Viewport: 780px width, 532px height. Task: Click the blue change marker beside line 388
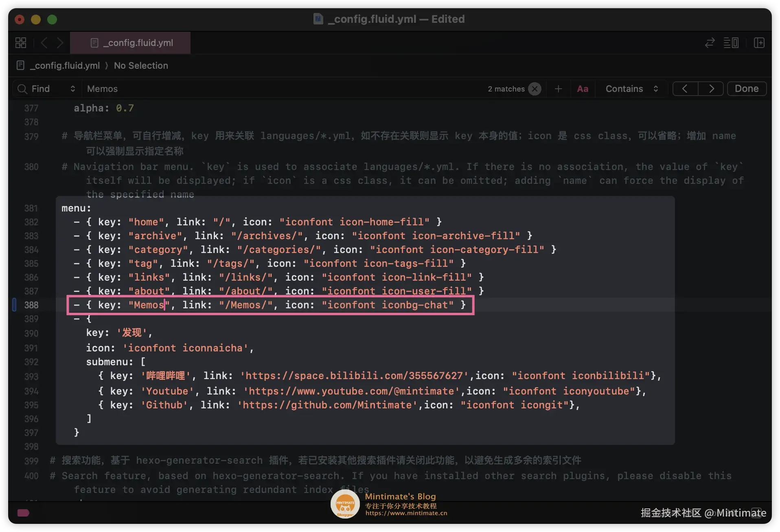click(x=14, y=305)
